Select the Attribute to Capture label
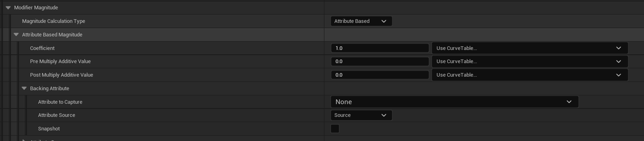The width and height of the screenshot is (644, 141). click(60, 102)
